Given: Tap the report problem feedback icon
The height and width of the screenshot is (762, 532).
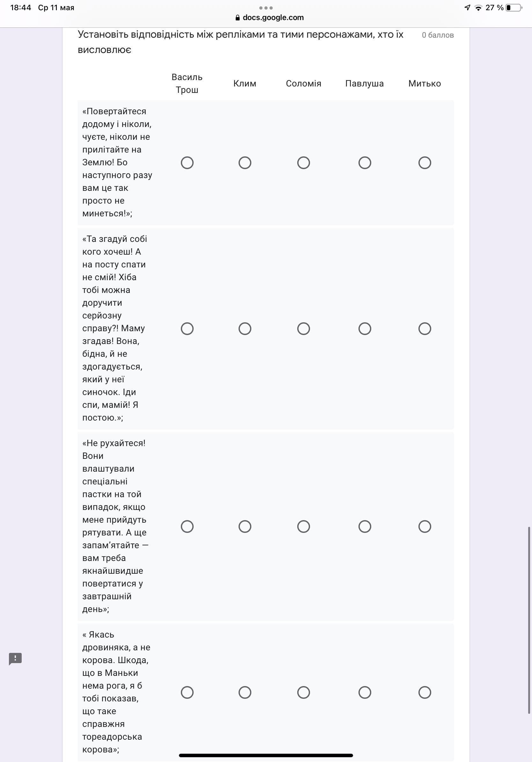Looking at the screenshot, I should click(15, 659).
